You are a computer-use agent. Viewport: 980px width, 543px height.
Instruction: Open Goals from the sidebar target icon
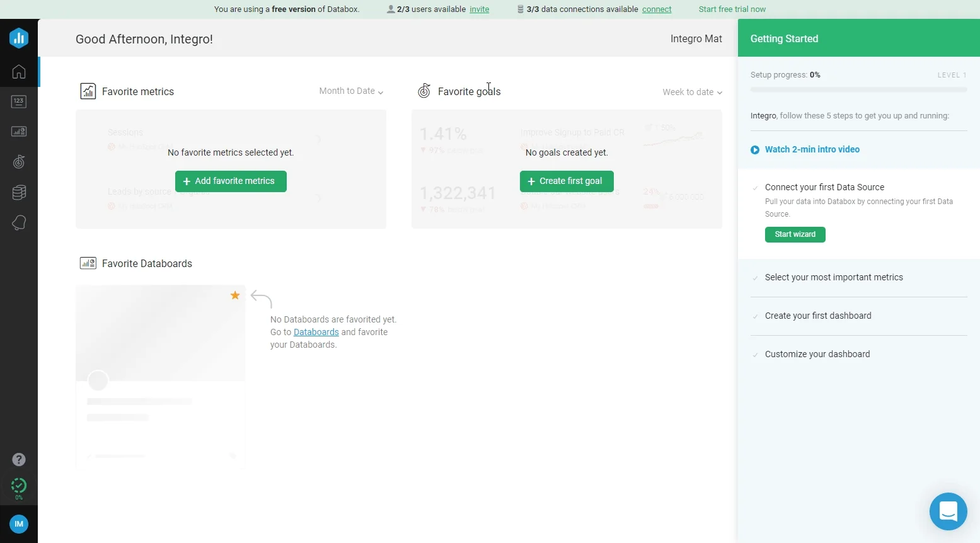coord(19,162)
